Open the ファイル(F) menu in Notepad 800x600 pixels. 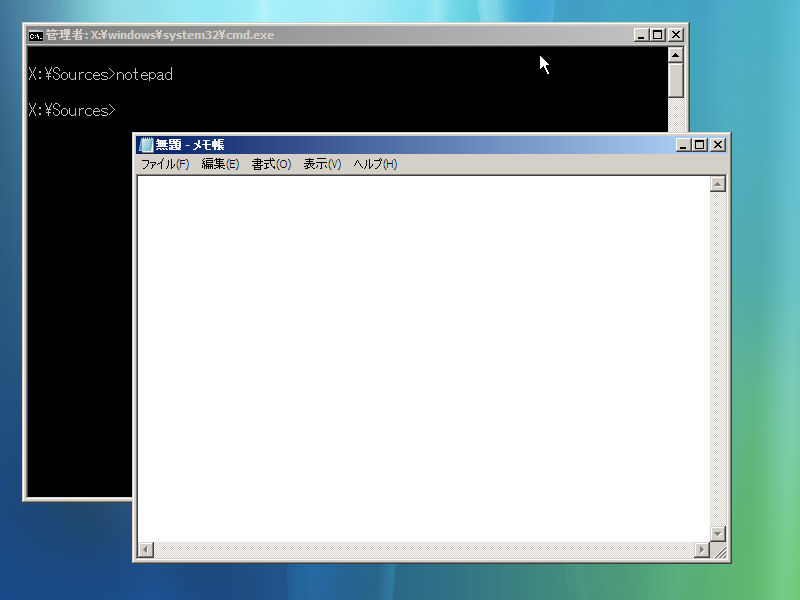point(165,164)
